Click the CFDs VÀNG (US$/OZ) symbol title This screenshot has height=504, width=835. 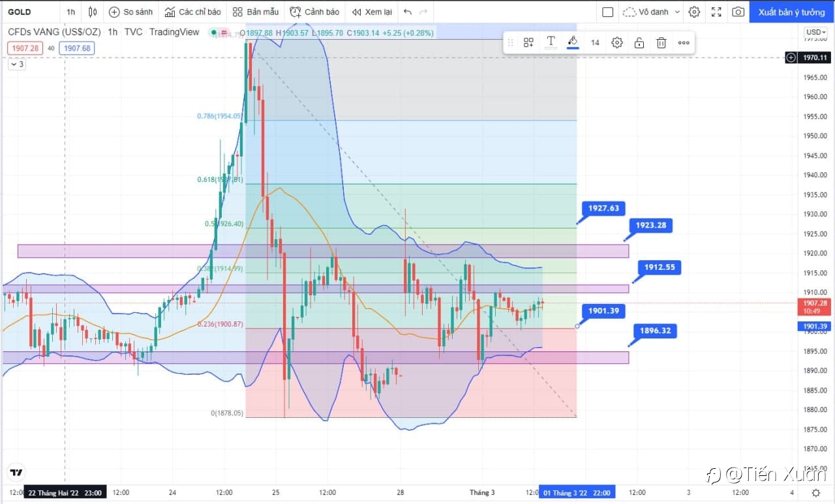pyautogui.click(x=54, y=32)
